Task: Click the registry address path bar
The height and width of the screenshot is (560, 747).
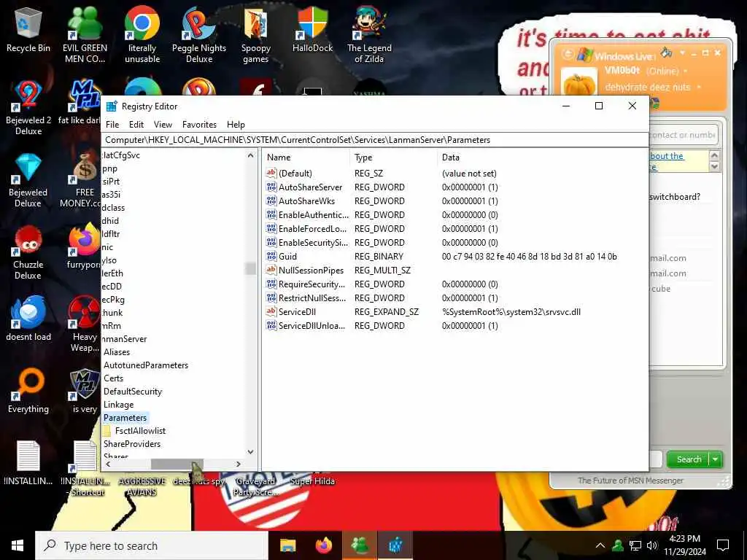Action: pyautogui.click(x=374, y=140)
